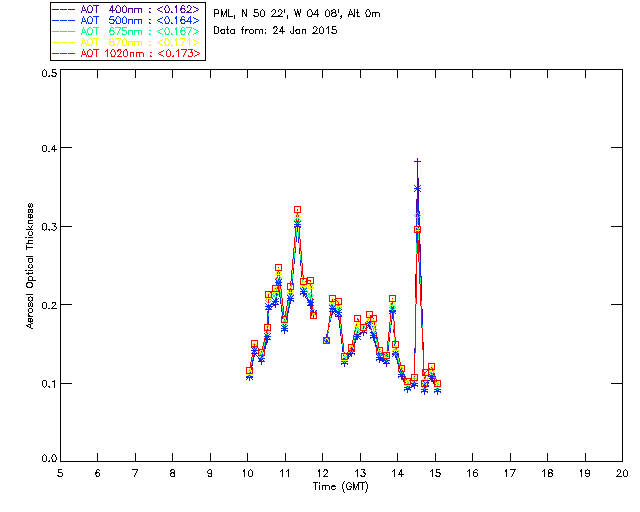Click the x-axis label 5
This screenshot has height=512, width=640.
(60, 473)
